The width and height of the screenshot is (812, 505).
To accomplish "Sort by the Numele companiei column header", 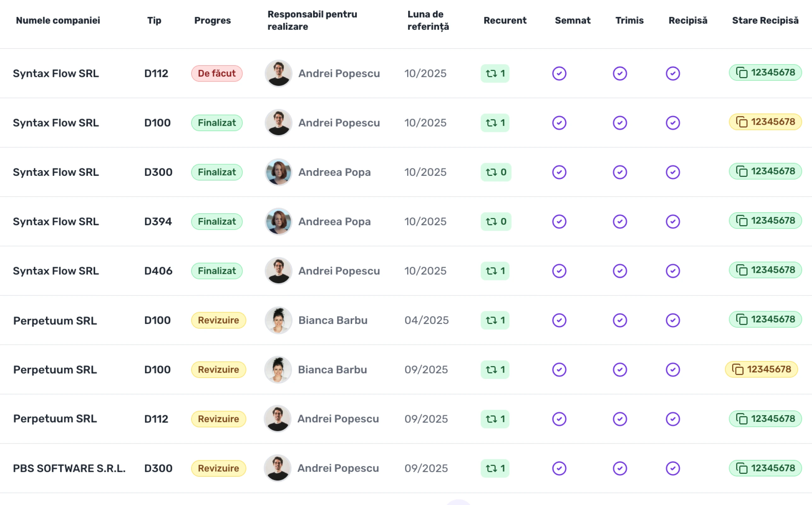I will pyautogui.click(x=58, y=20).
